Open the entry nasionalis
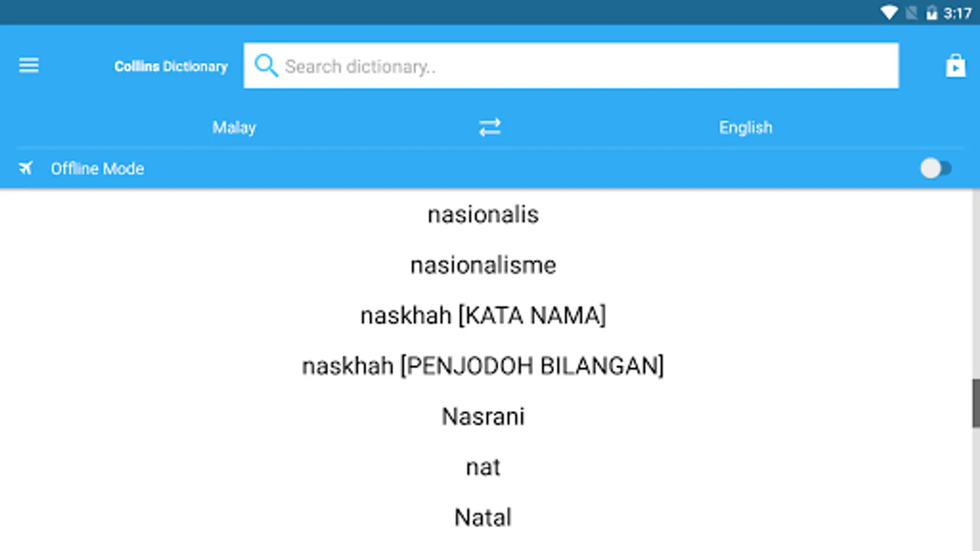 pyautogui.click(x=483, y=214)
